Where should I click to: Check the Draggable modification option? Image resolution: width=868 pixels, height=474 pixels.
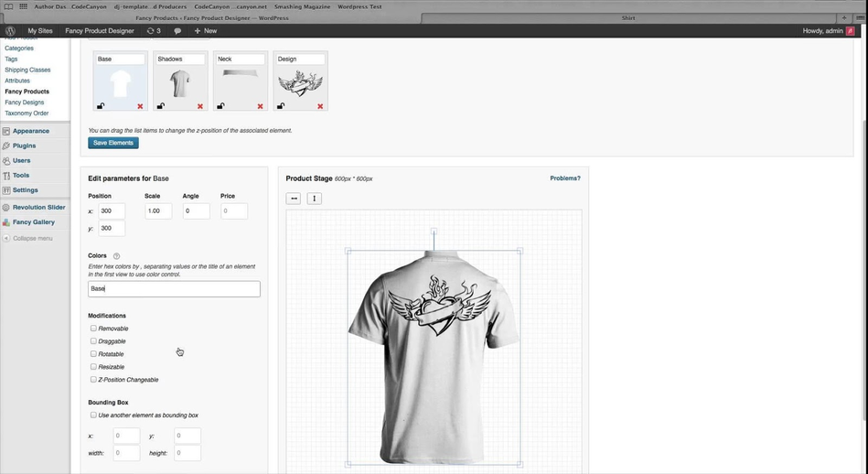point(93,341)
